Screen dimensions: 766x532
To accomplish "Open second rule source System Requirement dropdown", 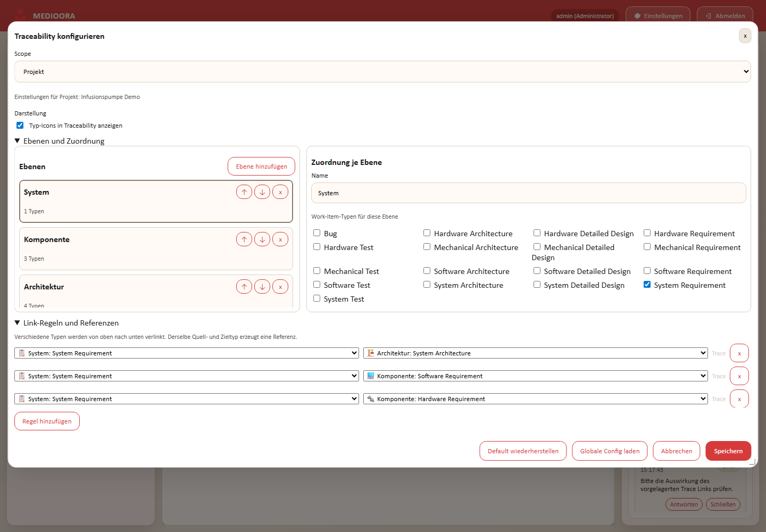I will point(187,376).
